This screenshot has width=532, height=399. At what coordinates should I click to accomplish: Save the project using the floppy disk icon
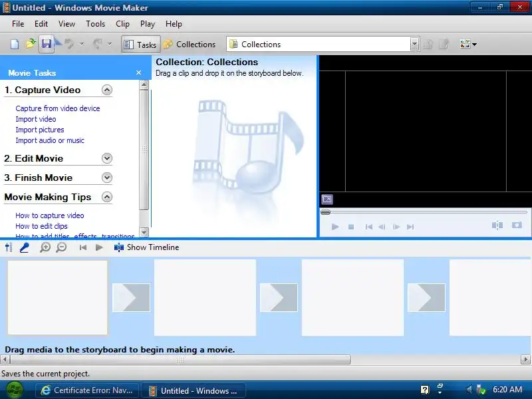47,44
